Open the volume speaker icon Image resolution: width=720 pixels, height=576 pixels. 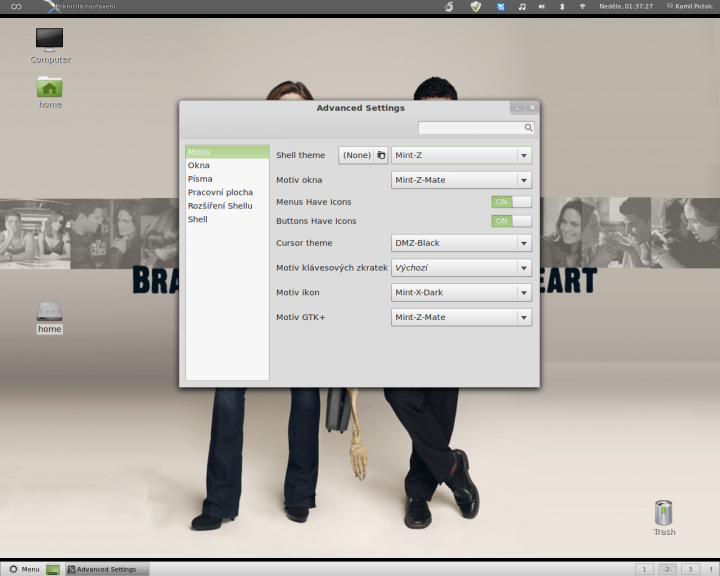pos(542,7)
